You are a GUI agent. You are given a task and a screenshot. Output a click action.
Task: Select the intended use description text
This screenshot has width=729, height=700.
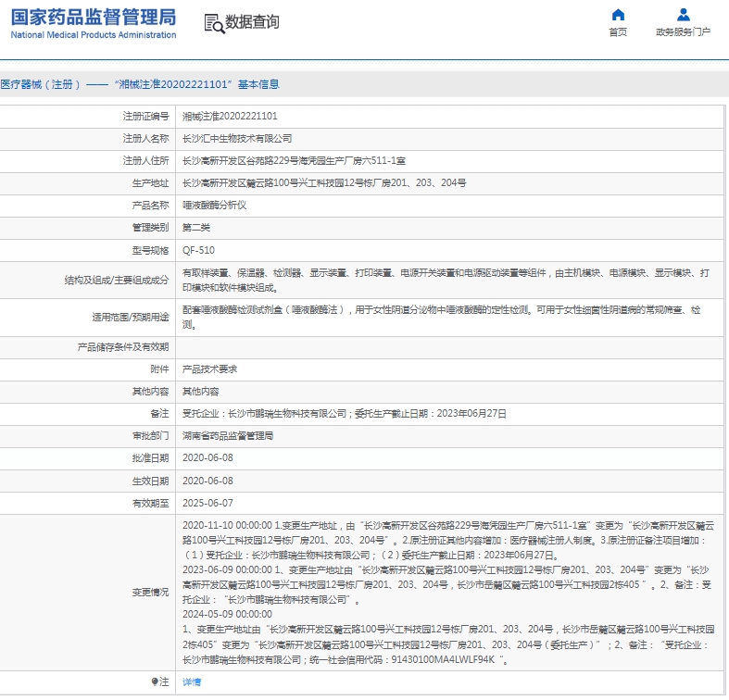point(442,318)
